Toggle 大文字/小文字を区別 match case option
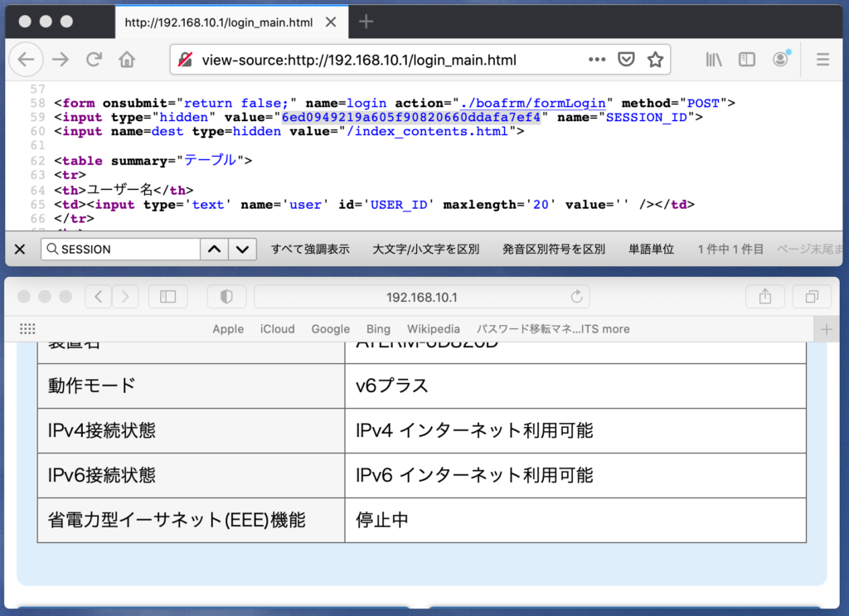 point(426,250)
